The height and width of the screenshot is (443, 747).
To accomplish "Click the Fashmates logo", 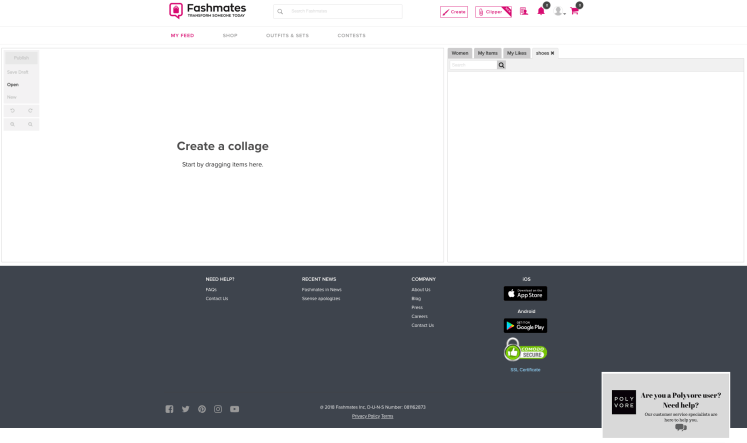I will coord(207,10).
